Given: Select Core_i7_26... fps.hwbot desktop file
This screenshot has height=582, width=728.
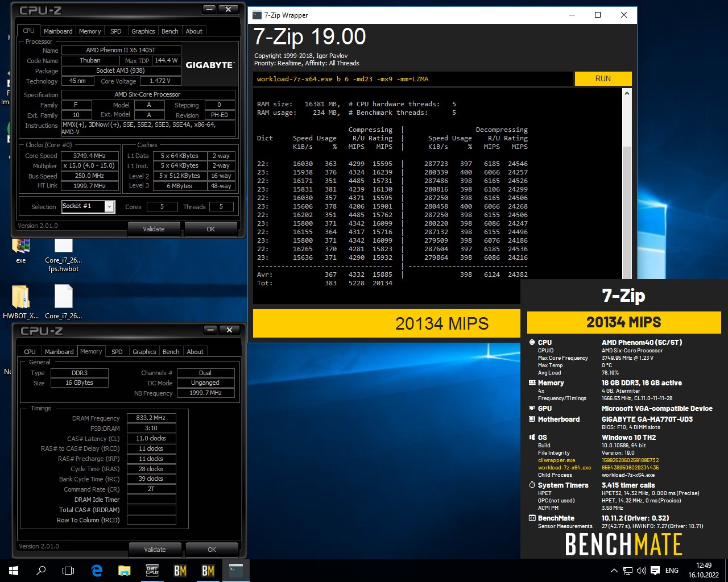Looking at the screenshot, I should 64,255.
